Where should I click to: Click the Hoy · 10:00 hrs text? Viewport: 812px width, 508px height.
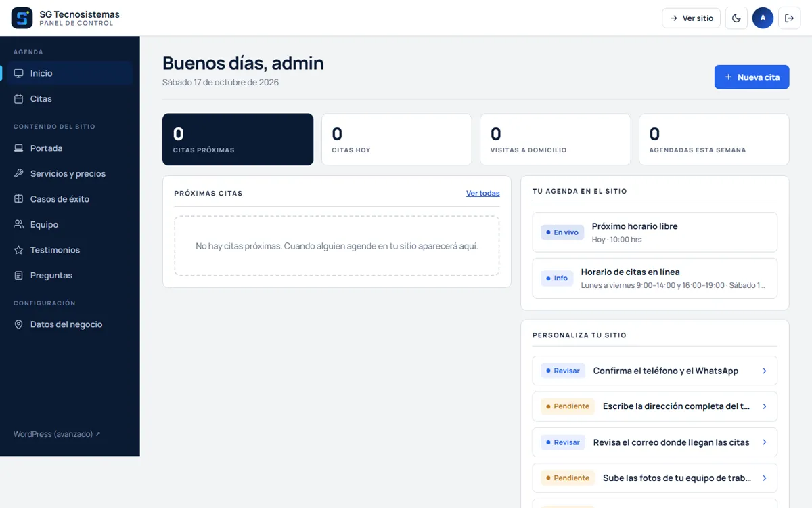616,240
